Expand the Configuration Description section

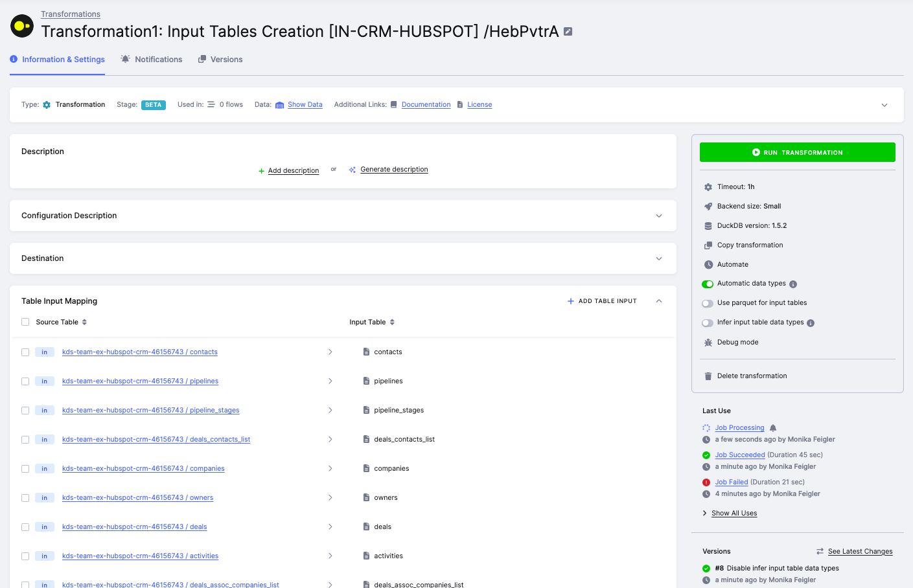[x=659, y=216]
